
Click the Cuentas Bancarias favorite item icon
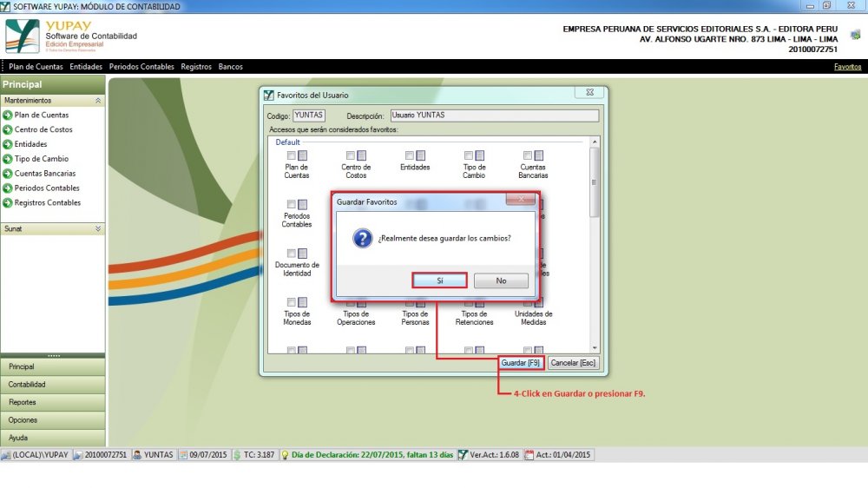point(539,155)
